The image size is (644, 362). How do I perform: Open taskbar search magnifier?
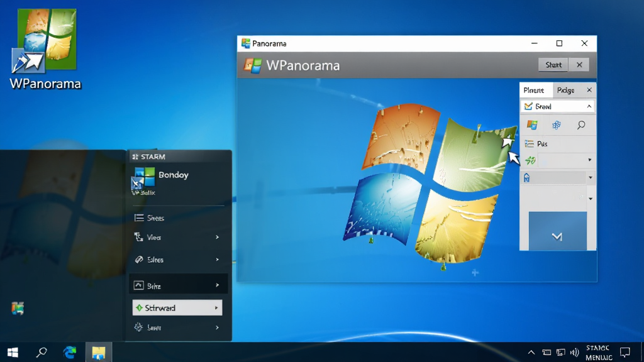(42, 352)
